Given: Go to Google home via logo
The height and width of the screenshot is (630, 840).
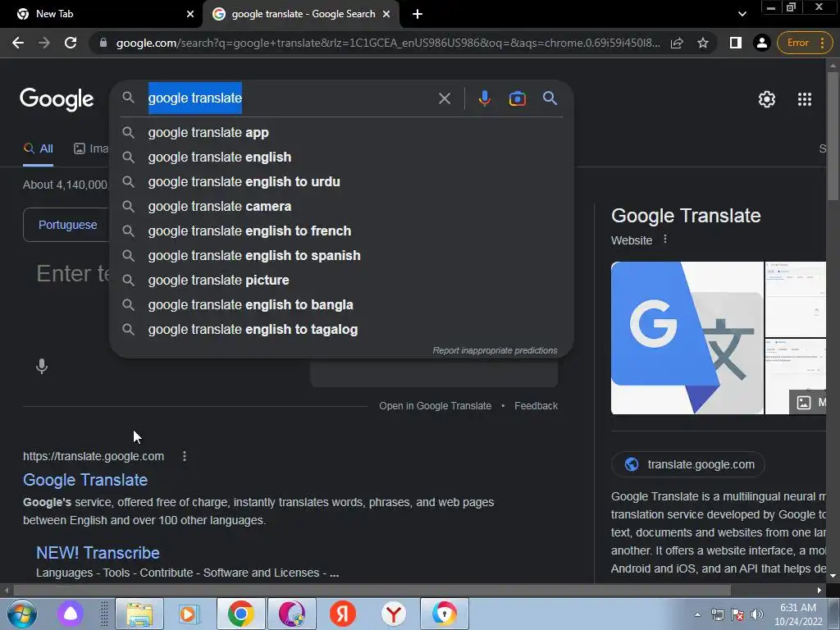Looking at the screenshot, I should point(57,99).
